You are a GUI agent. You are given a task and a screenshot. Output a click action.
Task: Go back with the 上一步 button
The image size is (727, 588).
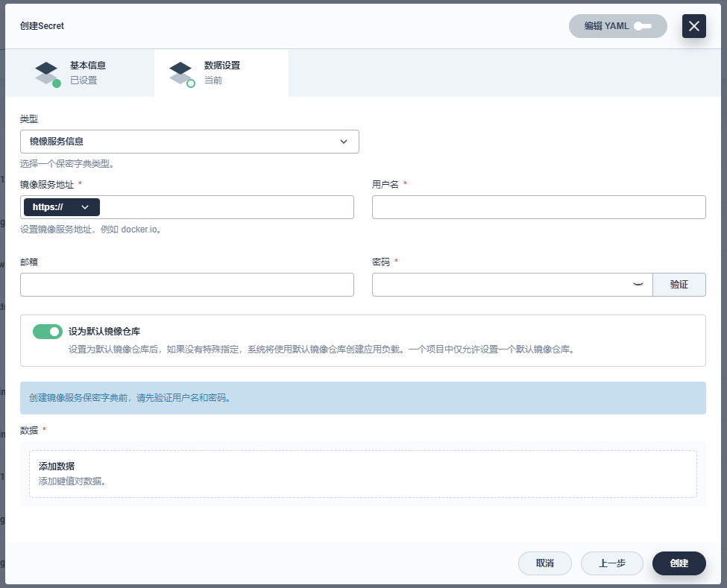611,563
